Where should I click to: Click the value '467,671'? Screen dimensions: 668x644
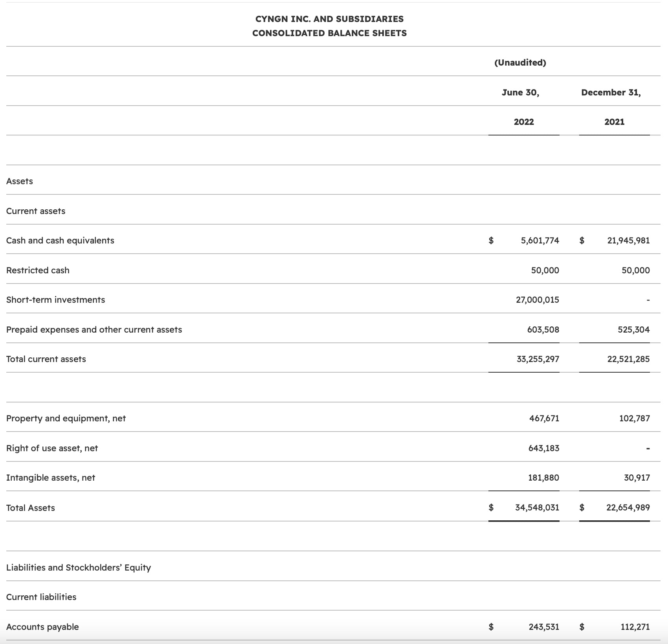pyautogui.click(x=544, y=418)
